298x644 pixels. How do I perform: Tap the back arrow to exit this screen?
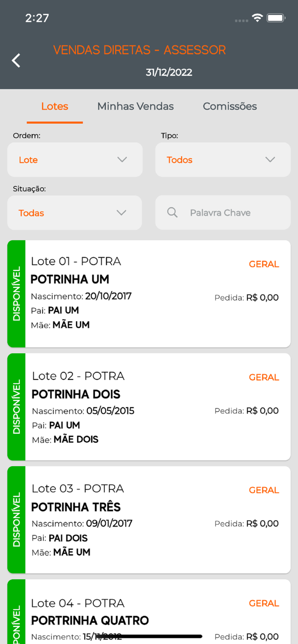coord(15,60)
